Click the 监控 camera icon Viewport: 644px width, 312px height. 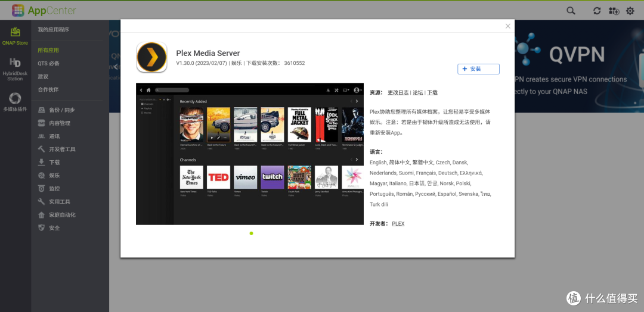(41, 189)
